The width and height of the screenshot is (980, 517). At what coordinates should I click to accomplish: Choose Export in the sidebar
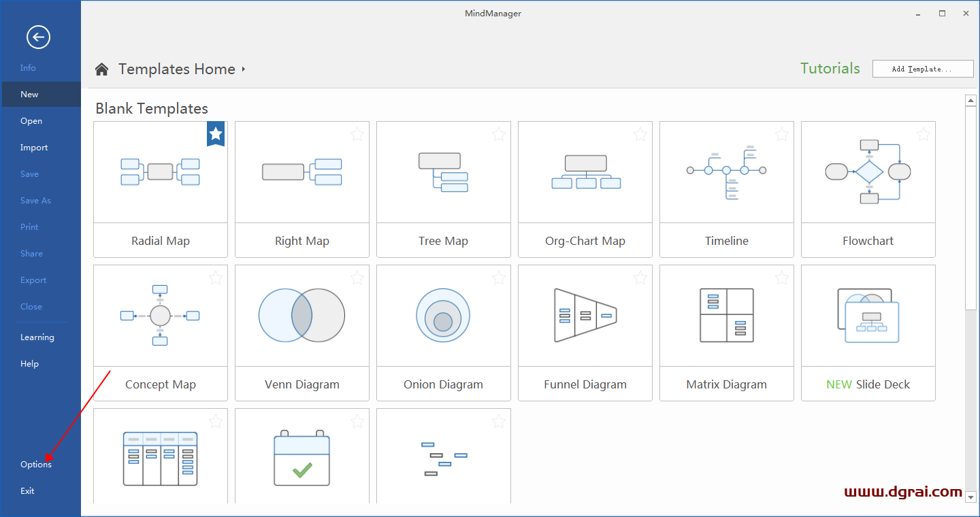pyautogui.click(x=33, y=280)
